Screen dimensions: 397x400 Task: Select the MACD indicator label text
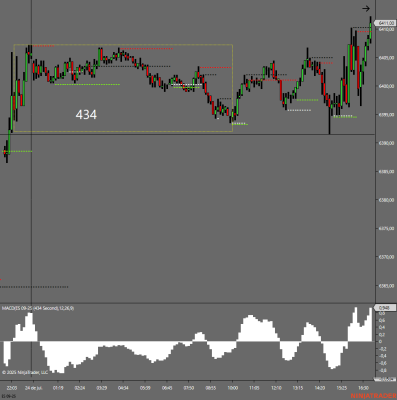(x=38, y=308)
